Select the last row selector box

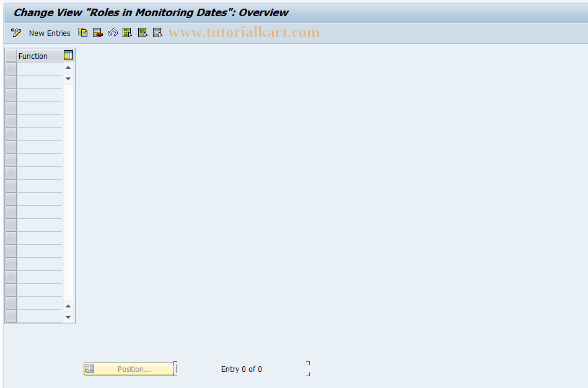(x=11, y=316)
